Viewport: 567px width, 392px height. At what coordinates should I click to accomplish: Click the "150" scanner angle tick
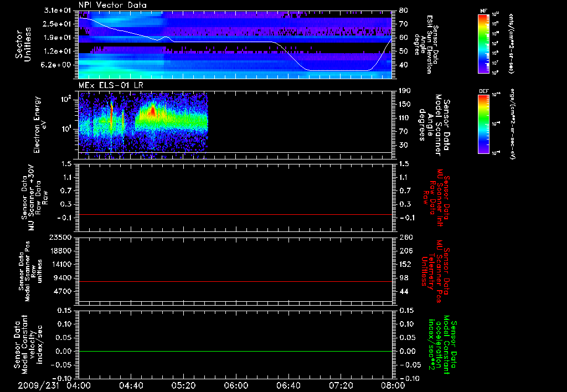pos(405,105)
